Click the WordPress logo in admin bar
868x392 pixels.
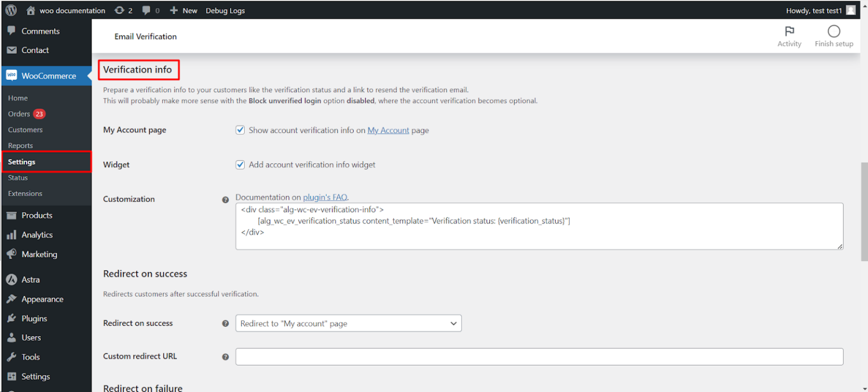(10, 10)
